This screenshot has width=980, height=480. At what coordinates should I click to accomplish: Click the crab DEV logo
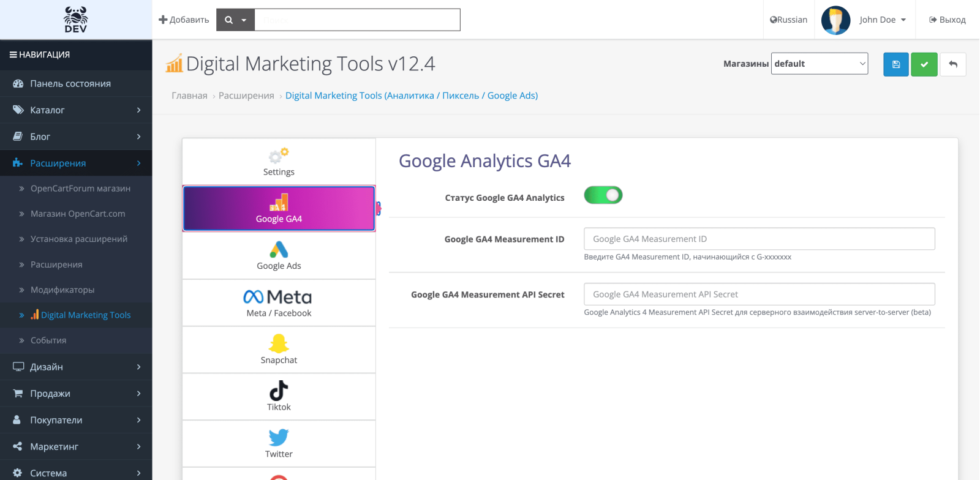(76, 20)
